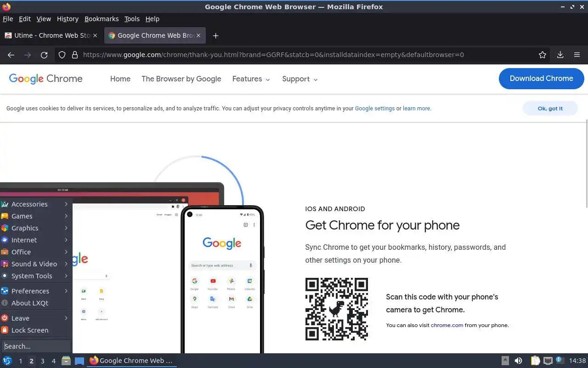Click the page vertical scrollbar
Viewport: 588px width, 368px height.
tap(586, 163)
